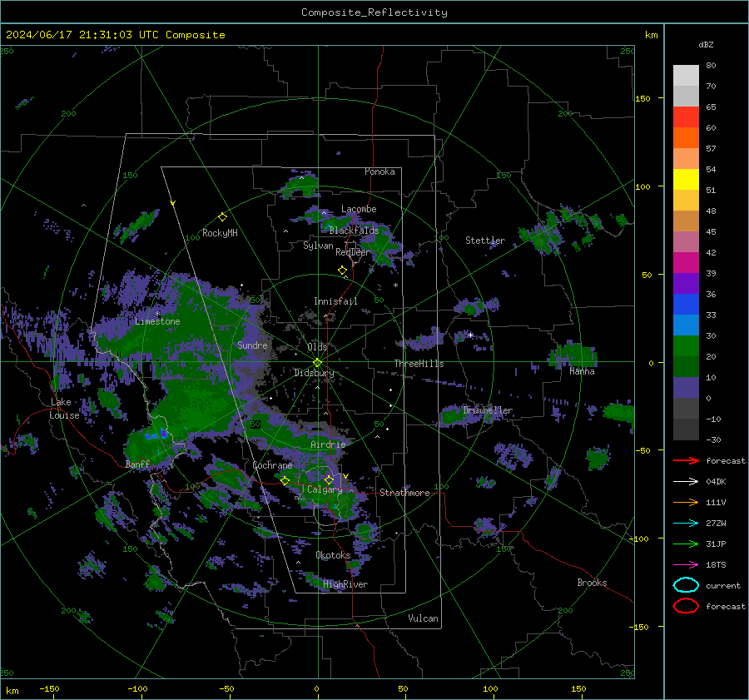The height and width of the screenshot is (700, 749).
Task: Click the Airdrie city label
Action: [x=328, y=444]
